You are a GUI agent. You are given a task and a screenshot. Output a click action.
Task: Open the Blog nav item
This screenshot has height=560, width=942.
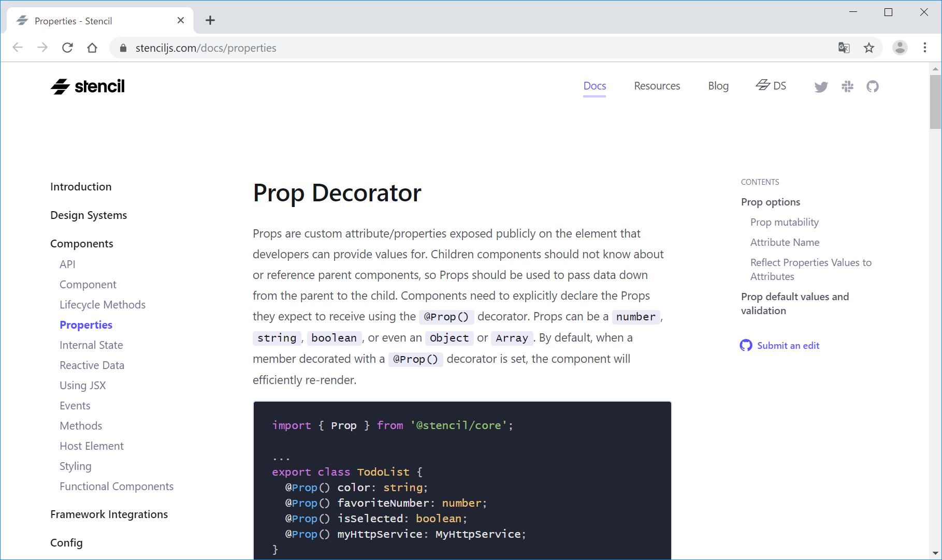coord(718,86)
